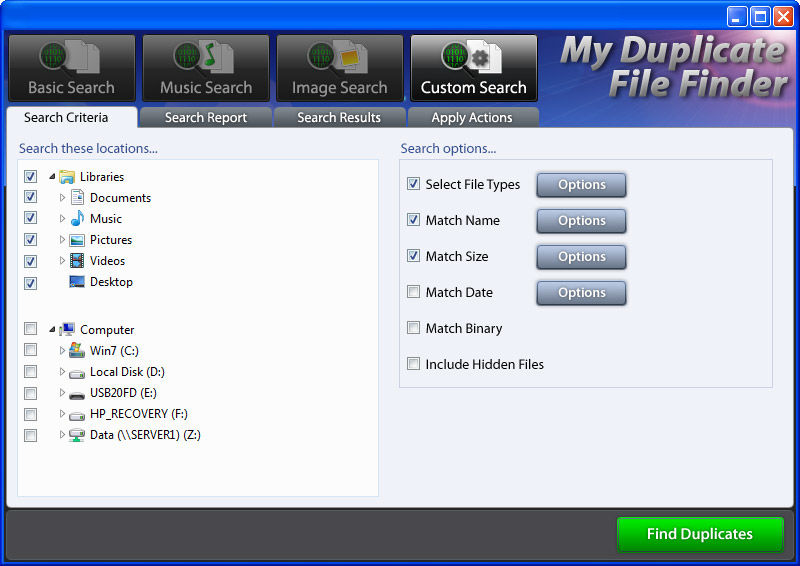Switch to the Search Report tab
Image resolution: width=800 pixels, height=566 pixels.
pyautogui.click(x=206, y=117)
